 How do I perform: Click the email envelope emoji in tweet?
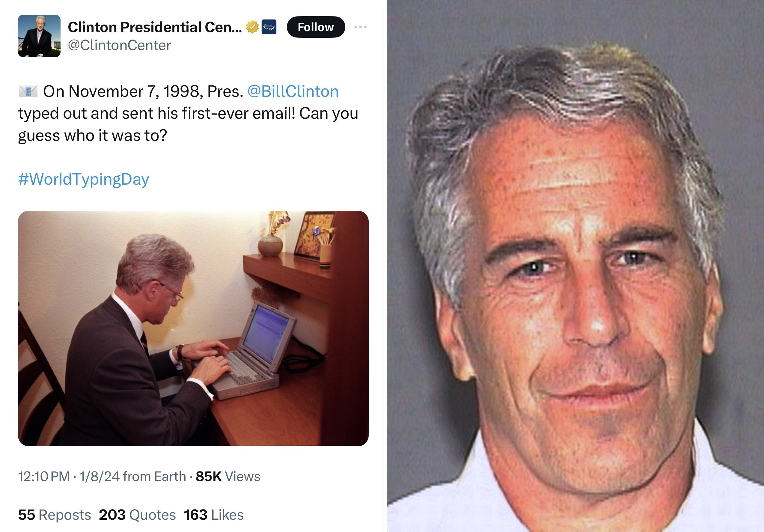(x=28, y=91)
